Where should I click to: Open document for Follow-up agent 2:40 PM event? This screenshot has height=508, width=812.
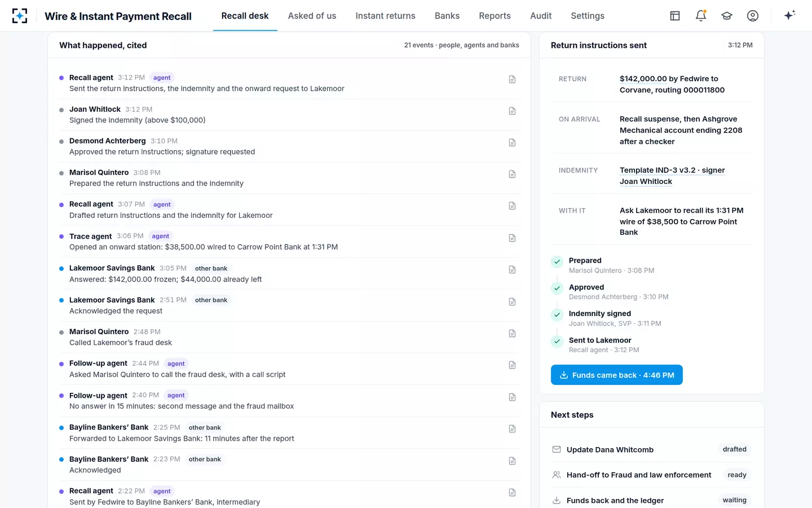coord(512,397)
